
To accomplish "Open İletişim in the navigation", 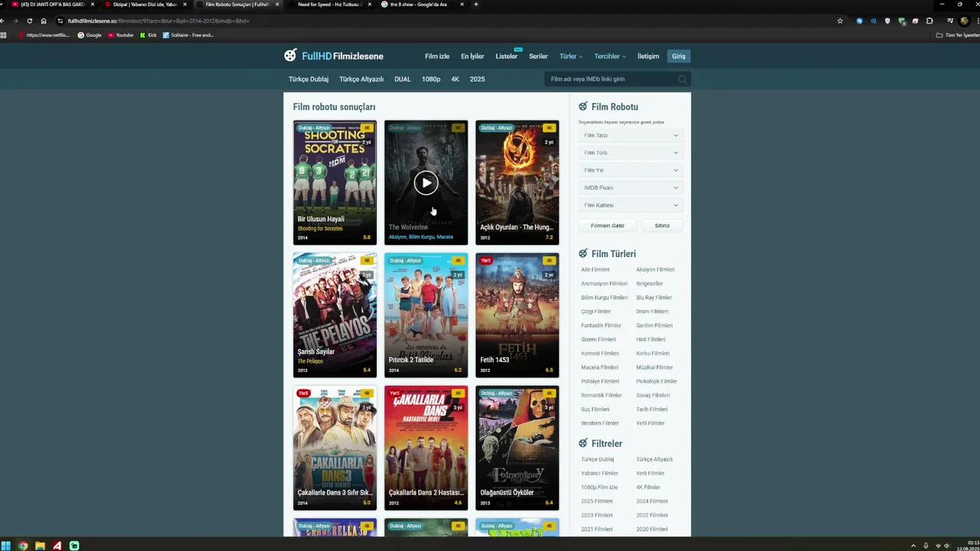I will pyautogui.click(x=648, y=57).
